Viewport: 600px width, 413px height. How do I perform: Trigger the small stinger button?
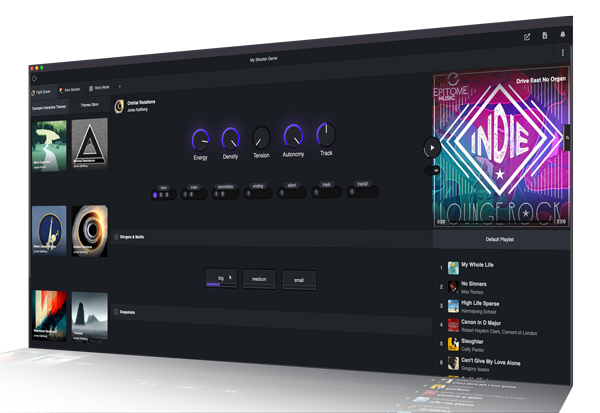(299, 280)
